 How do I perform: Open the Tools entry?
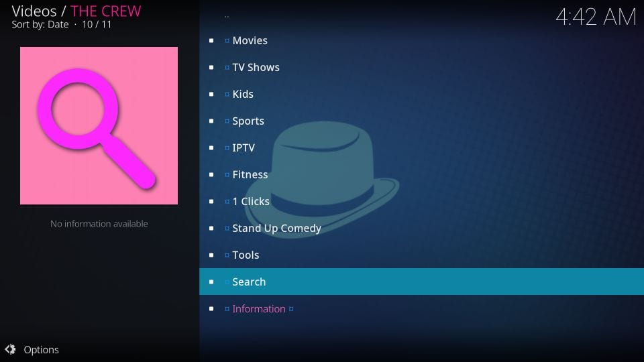click(421, 255)
